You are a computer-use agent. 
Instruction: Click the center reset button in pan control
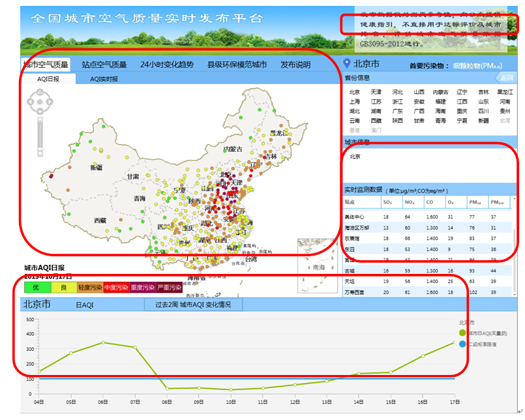click(x=40, y=102)
